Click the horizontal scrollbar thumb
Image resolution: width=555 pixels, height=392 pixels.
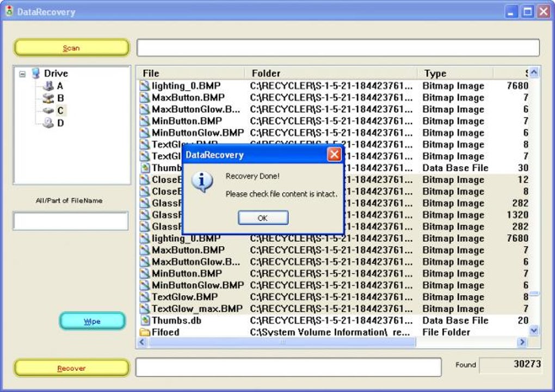282,342
